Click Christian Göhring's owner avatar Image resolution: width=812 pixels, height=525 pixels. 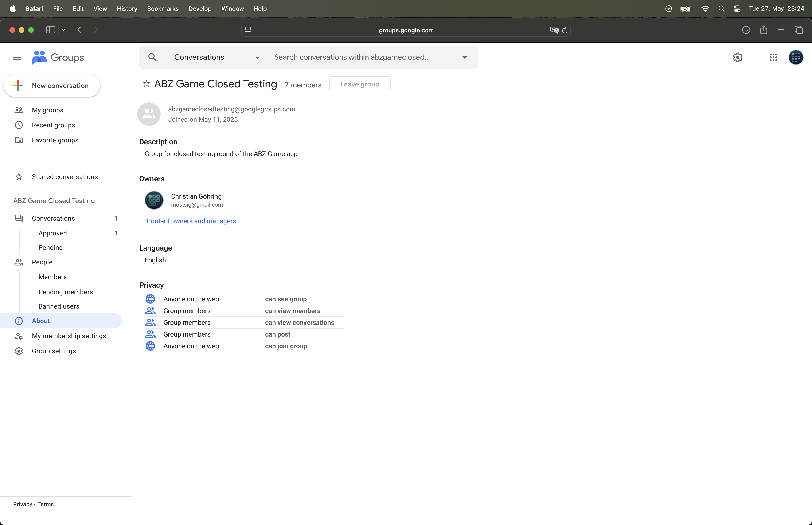click(154, 200)
